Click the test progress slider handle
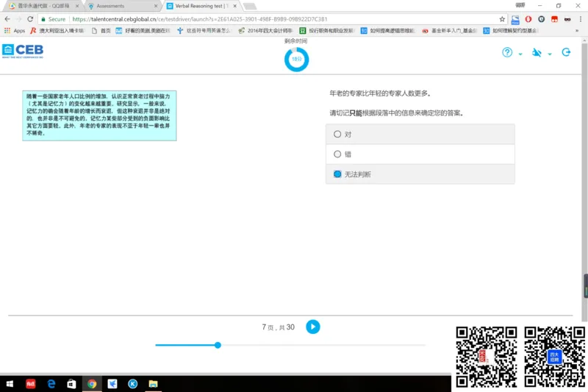Screen dimensions: 588x392 tap(218, 345)
